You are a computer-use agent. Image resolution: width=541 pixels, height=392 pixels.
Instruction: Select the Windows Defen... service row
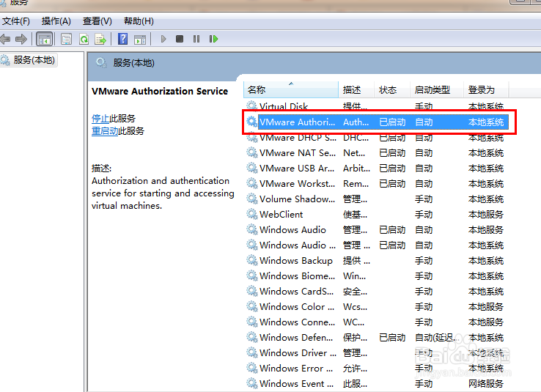(376, 338)
